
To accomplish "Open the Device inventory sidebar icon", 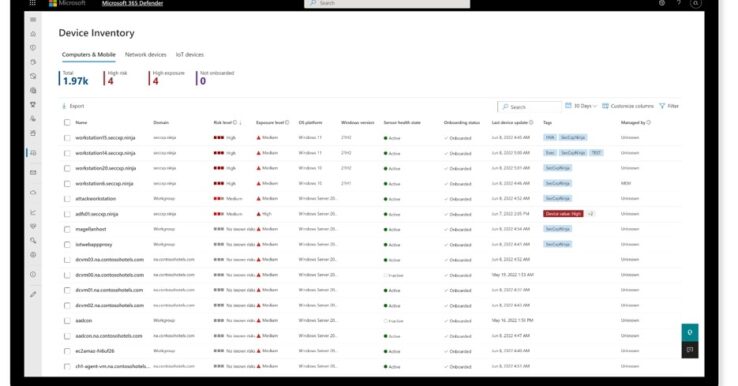I will tap(33, 153).
